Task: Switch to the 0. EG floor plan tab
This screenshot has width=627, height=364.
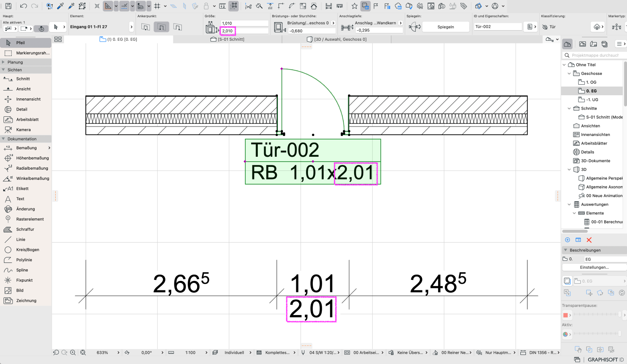Action: (x=118, y=39)
